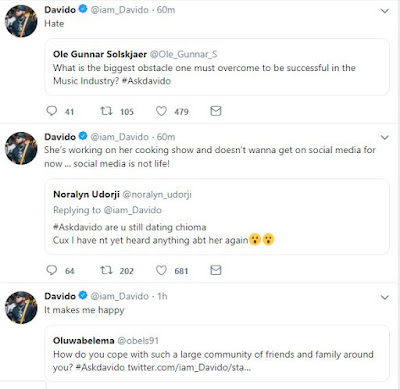Send "Hate" tweet via direct message envelope
Screen dimensions: 400x389
(x=216, y=111)
